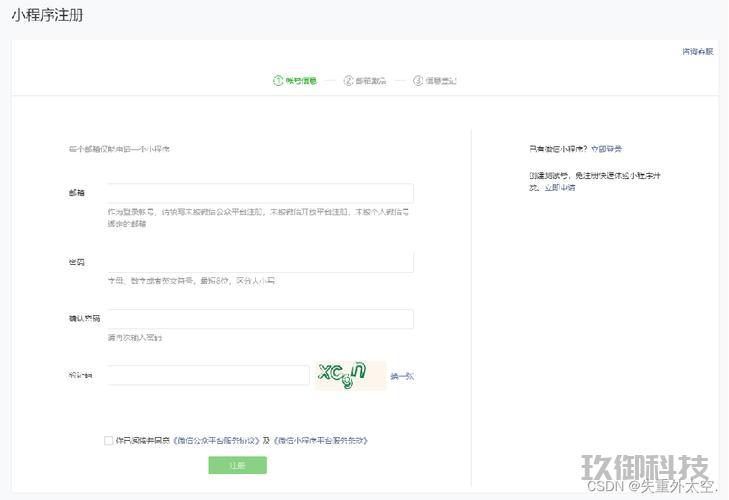Tick the agreement checkbox
The width and height of the screenshot is (729, 500).
(x=108, y=440)
